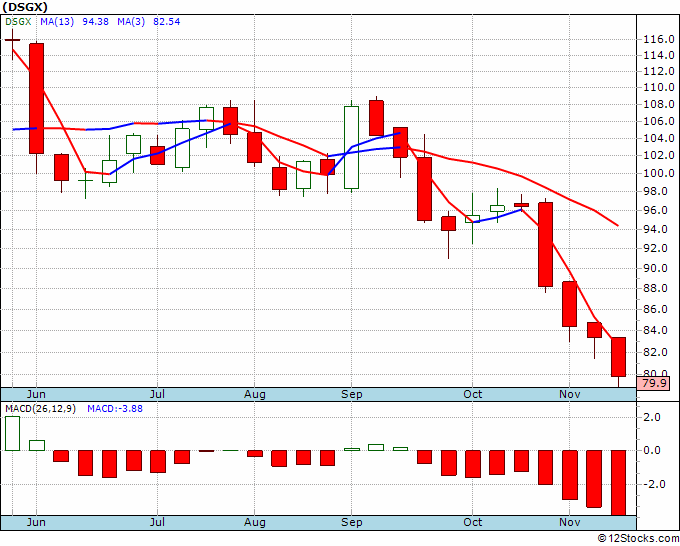Click the large red June candlestick near 116
Screen dimensions: 680x546
tap(36, 98)
